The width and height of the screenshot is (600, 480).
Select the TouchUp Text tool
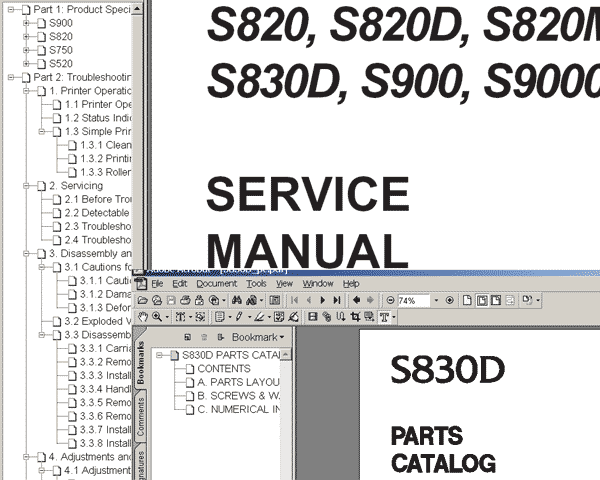(384, 317)
